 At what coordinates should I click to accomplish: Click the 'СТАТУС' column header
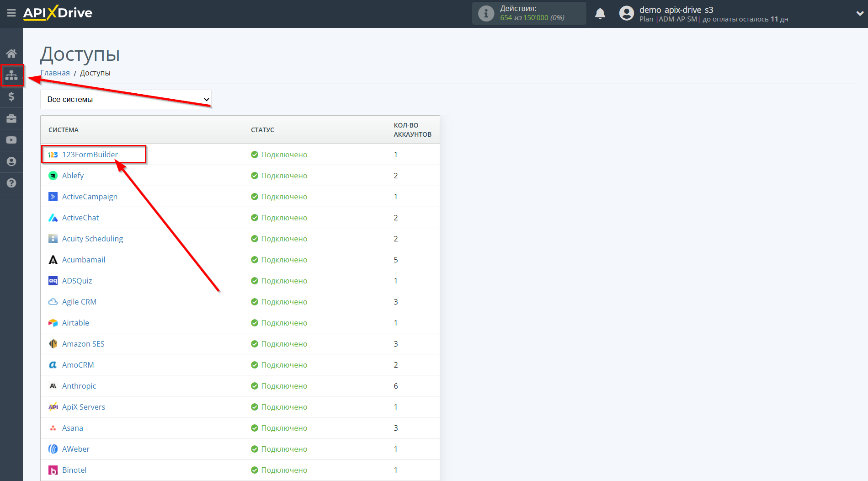click(262, 130)
